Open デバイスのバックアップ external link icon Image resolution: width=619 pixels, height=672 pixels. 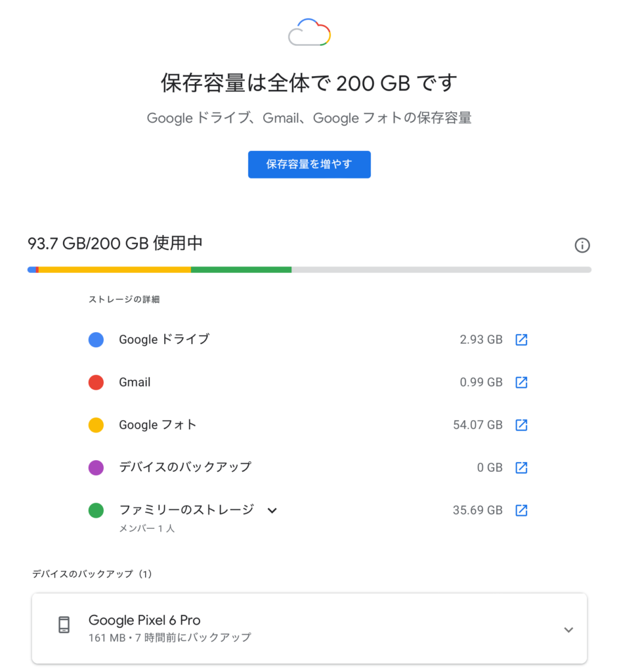click(521, 468)
